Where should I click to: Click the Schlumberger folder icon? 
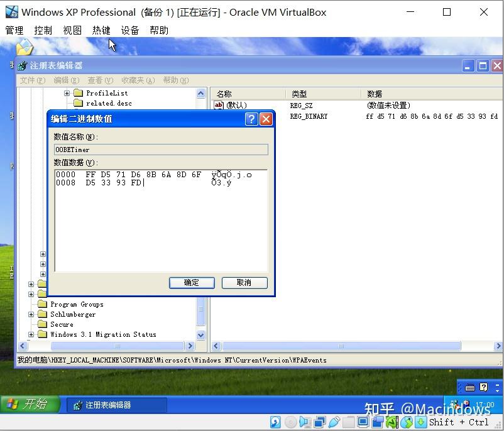coord(43,314)
